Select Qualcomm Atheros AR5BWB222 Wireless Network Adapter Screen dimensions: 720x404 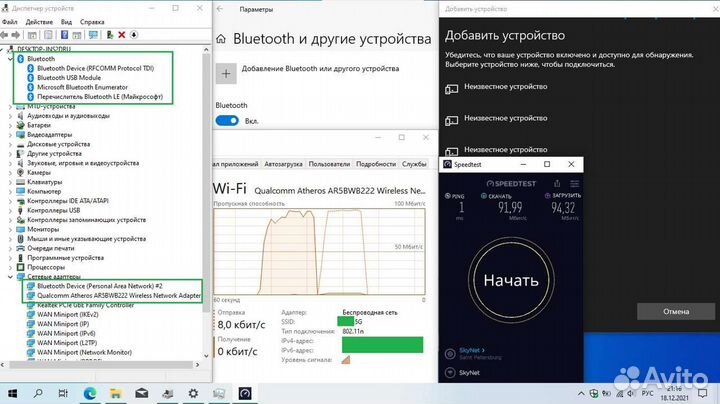tap(119, 296)
